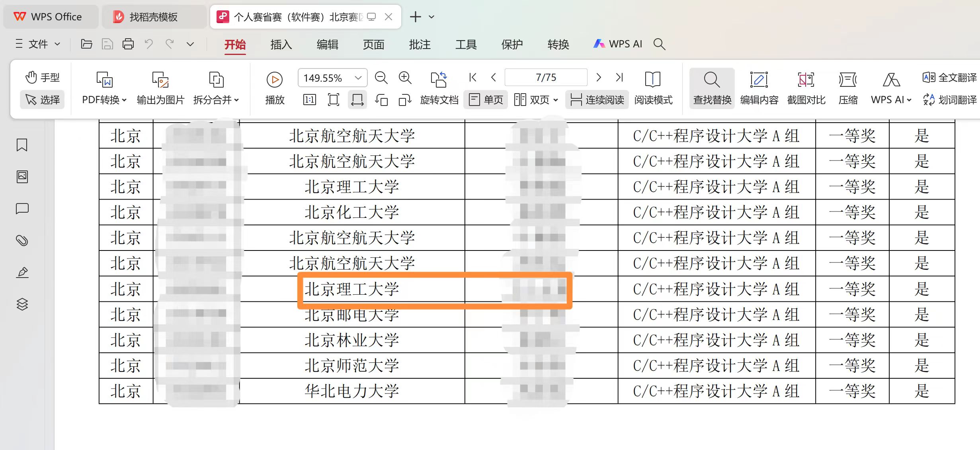Enter 阅读模式 reading mode
This screenshot has width=980, height=450.
click(x=653, y=88)
